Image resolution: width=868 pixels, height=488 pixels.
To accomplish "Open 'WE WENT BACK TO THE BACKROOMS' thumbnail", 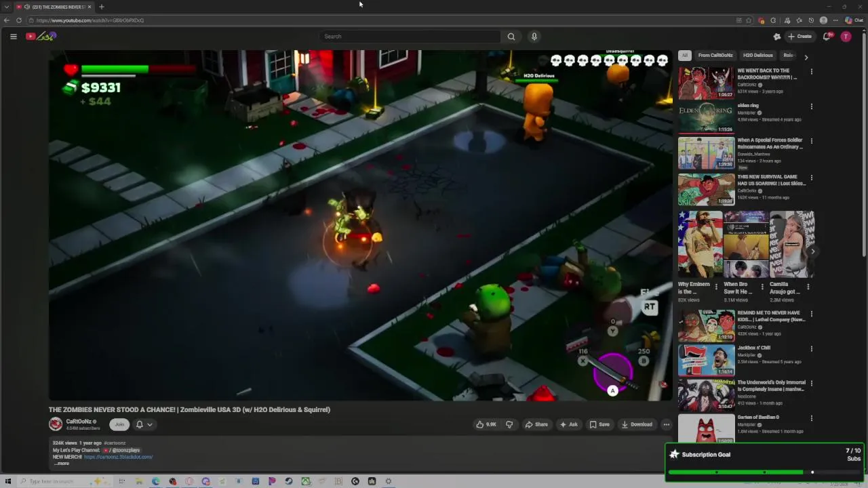I will coord(706,83).
